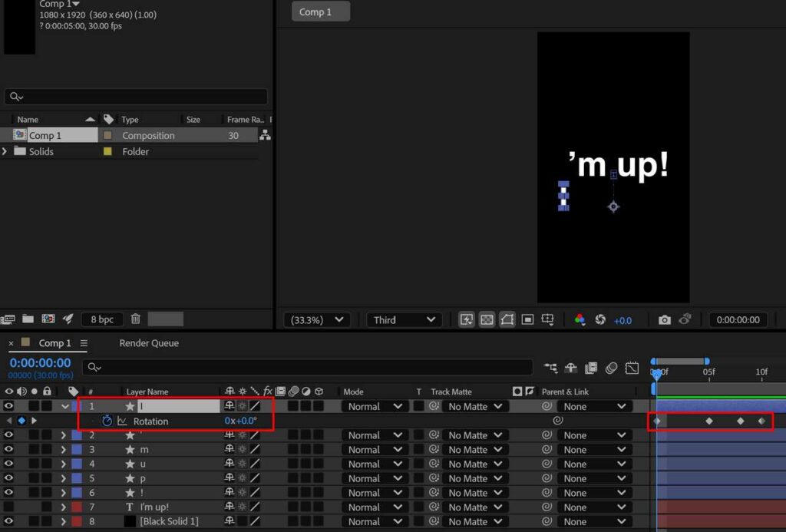The width and height of the screenshot is (786, 532).
Task: Open the Comp 1 timeline panel menu
Action: click(84, 343)
